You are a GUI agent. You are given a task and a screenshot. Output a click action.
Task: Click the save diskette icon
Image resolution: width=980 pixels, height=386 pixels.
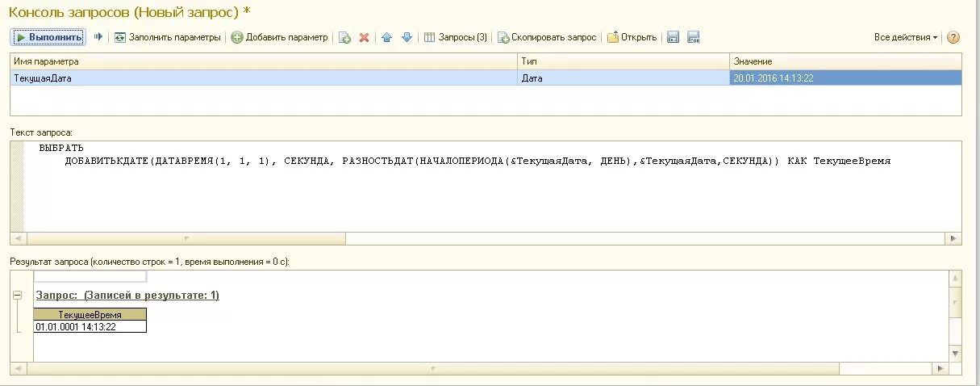tap(673, 37)
